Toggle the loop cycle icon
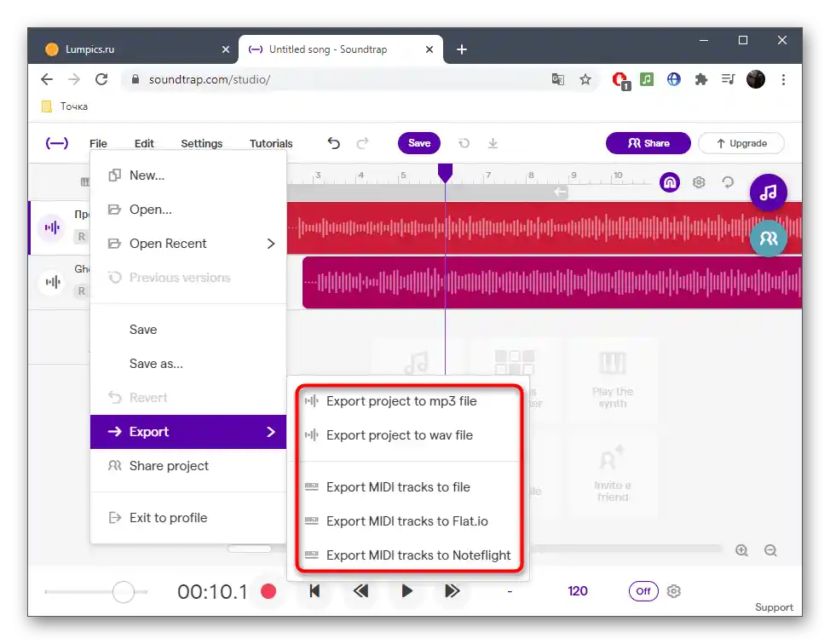The image size is (830, 644). point(728,182)
